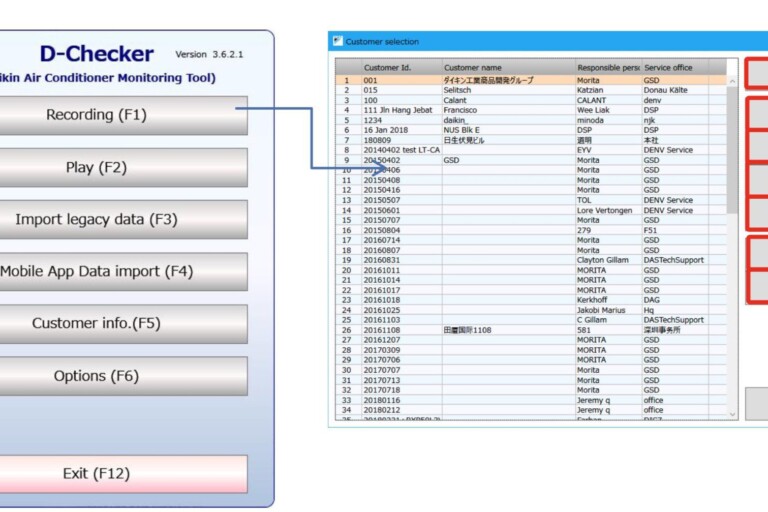The width and height of the screenshot is (768, 512).
Task: Click Francisco customer name cell
Action: 508,110
